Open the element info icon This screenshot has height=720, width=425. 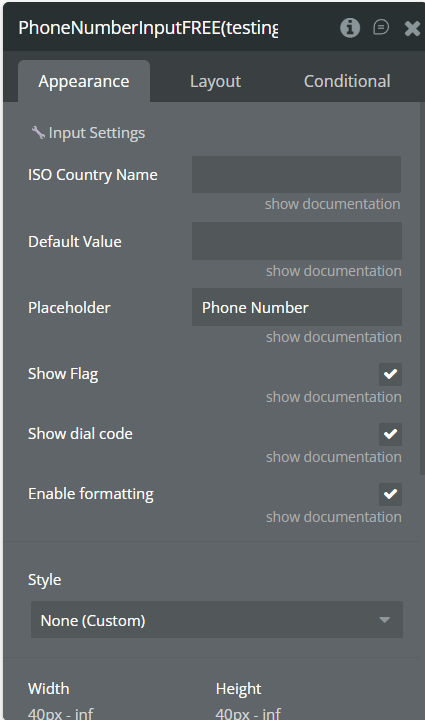pos(350,28)
